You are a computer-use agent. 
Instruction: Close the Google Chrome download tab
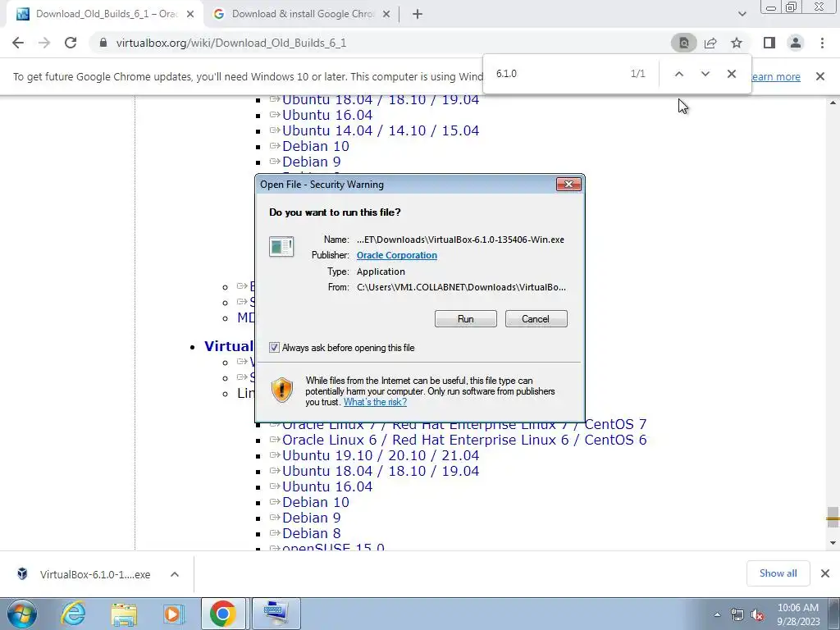point(386,15)
